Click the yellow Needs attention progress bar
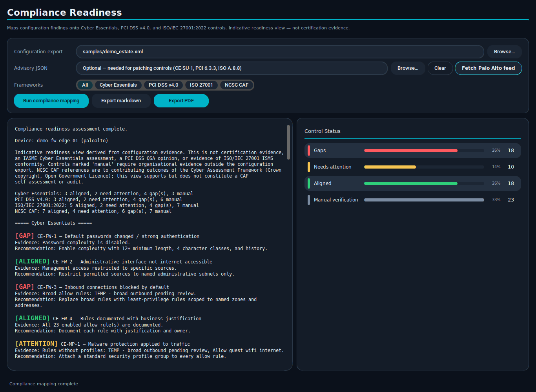 (x=390, y=167)
